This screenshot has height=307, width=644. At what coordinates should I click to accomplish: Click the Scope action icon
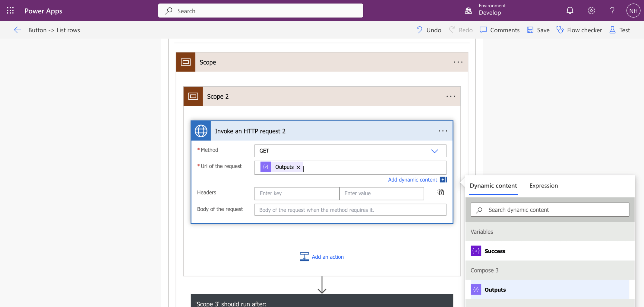[186, 62]
